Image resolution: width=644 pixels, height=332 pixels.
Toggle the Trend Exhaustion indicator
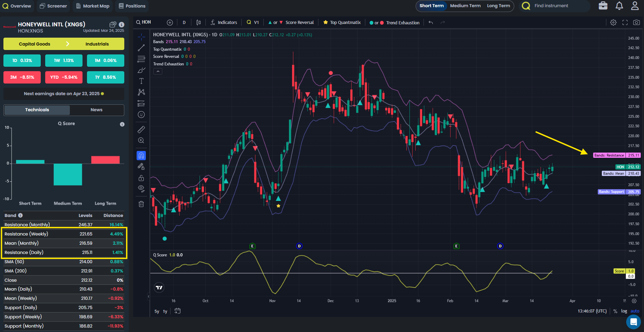click(394, 23)
